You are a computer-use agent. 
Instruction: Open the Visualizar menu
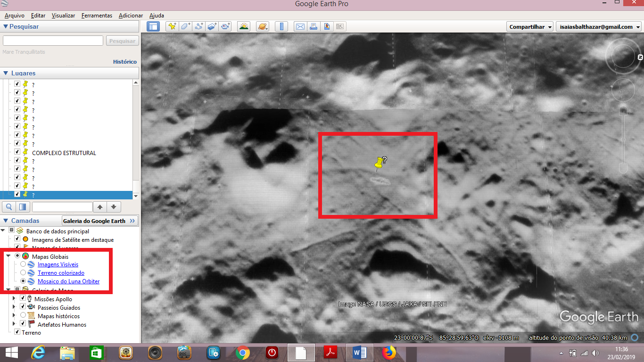[x=64, y=16]
